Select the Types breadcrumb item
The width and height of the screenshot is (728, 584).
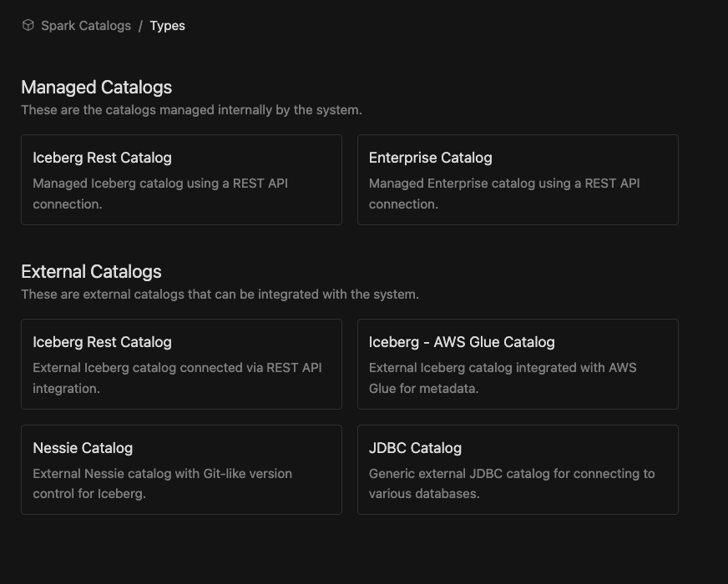[168, 25]
